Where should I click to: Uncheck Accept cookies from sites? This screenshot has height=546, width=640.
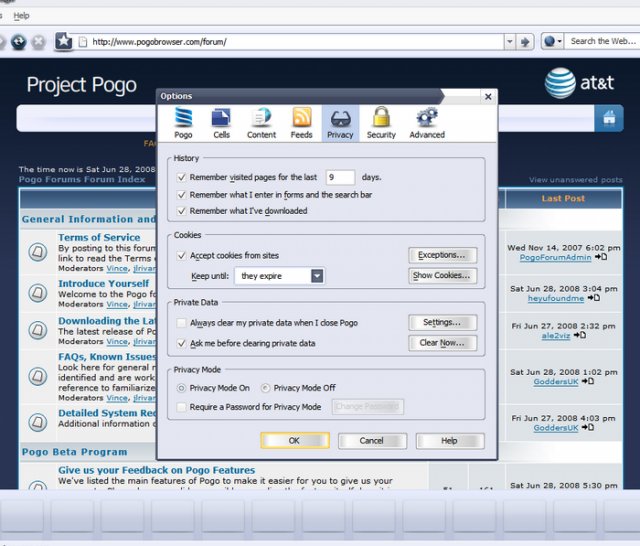[182, 256]
